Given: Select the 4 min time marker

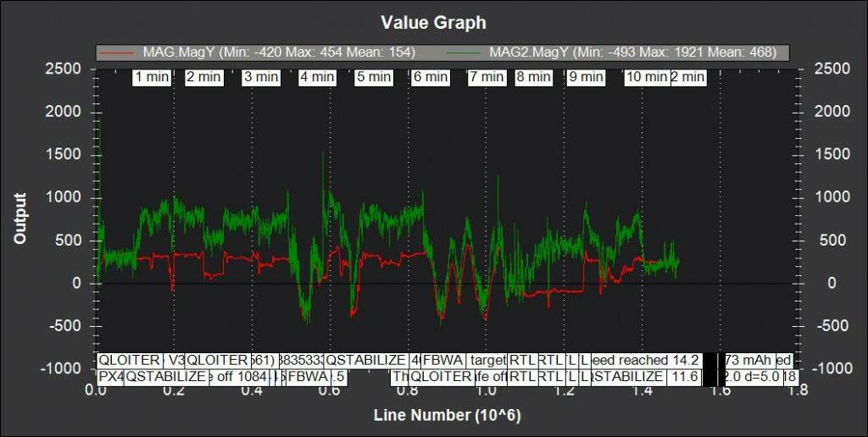Looking at the screenshot, I should [x=317, y=77].
